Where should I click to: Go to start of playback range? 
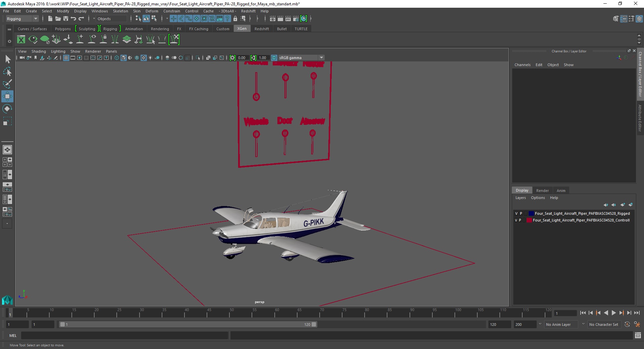pyautogui.click(x=583, y=313)
